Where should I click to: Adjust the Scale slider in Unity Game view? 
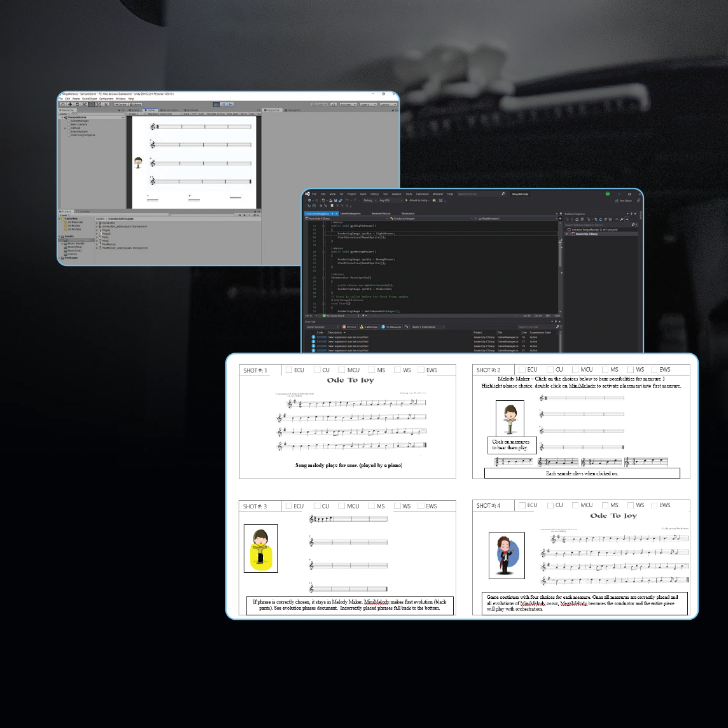(193, 114)
